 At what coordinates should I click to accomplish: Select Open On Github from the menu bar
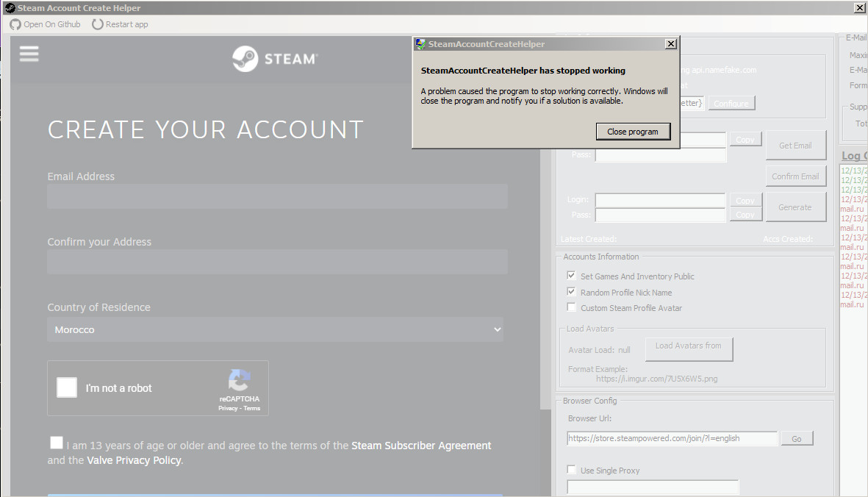point(50,24)
